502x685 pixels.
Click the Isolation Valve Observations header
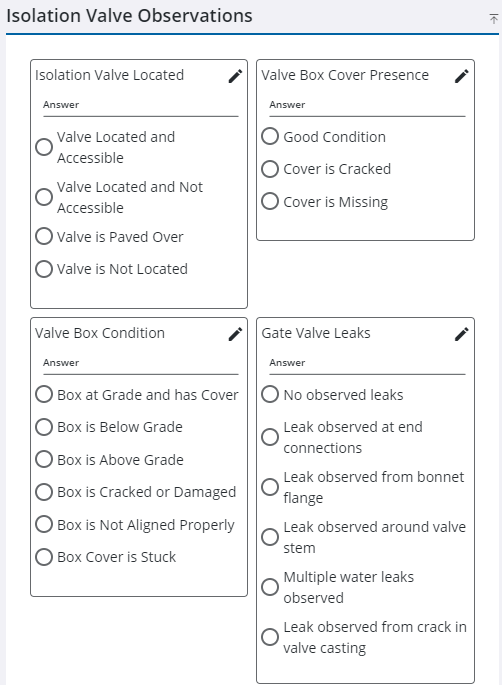[129, 16]
